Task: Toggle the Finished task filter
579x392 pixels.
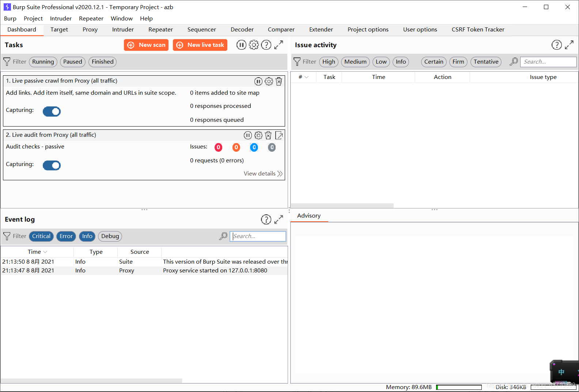Action: point(103,62)
